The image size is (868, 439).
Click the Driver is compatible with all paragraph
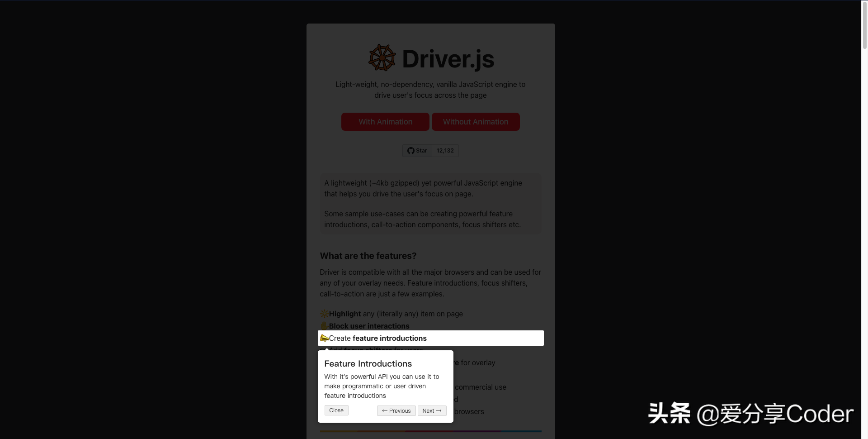tap(430, 283)
